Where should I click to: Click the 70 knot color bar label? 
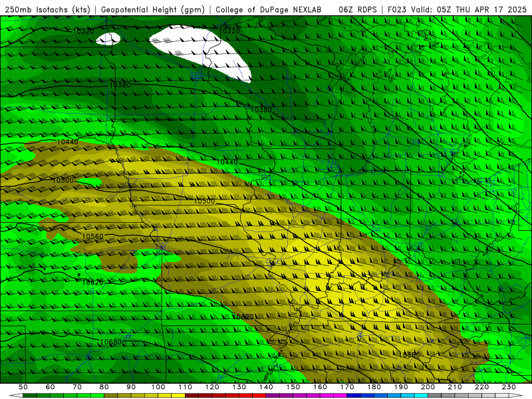coord(77,387)
